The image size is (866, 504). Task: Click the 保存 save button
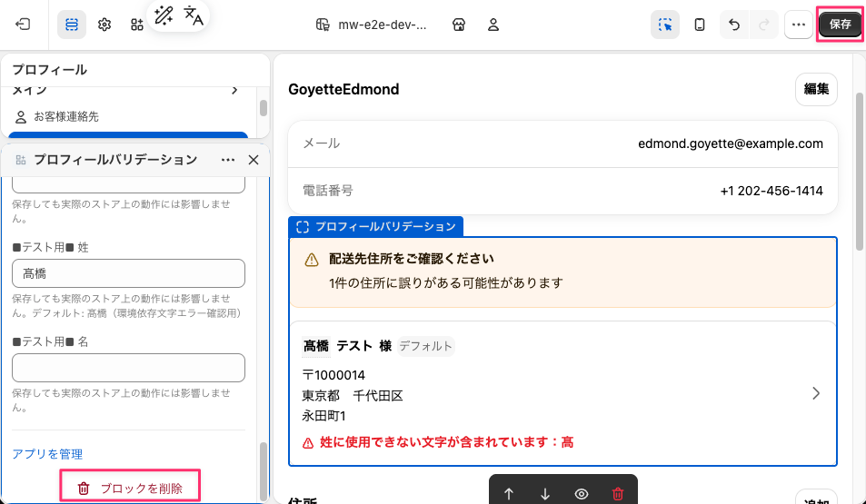[x=840, y=25]
